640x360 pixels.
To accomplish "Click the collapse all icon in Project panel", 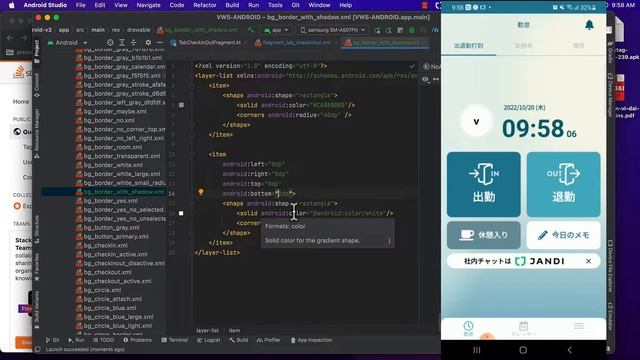I will tap(133, 42).
